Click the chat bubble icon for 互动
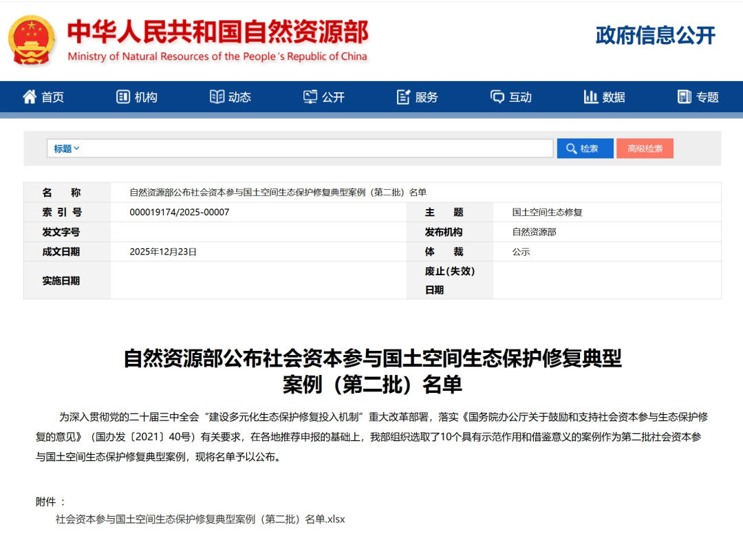 (497, 97)
